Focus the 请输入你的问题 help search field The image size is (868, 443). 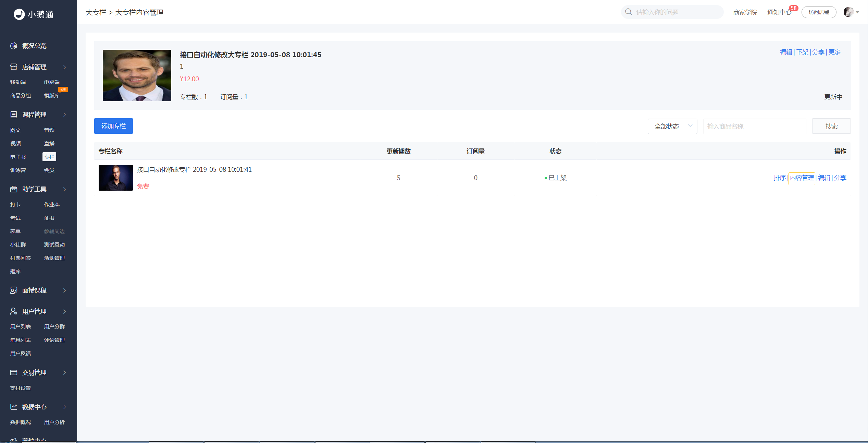(672, 12)
